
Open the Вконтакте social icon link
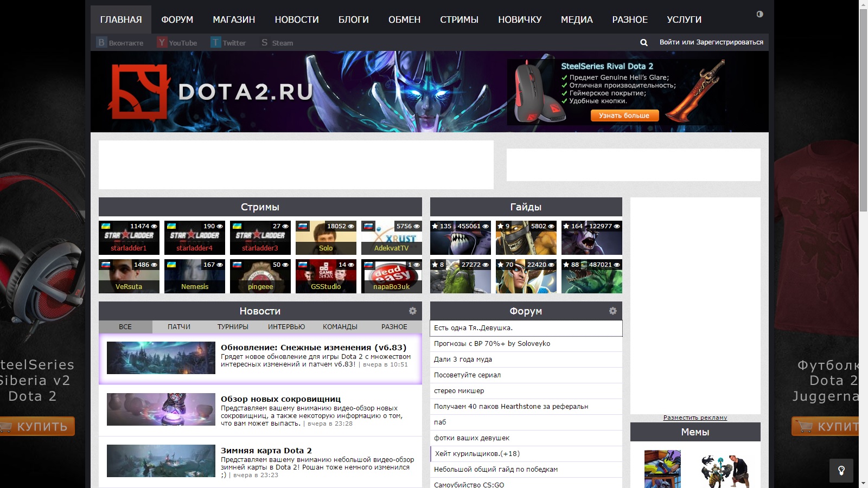(x=120, y=42)
